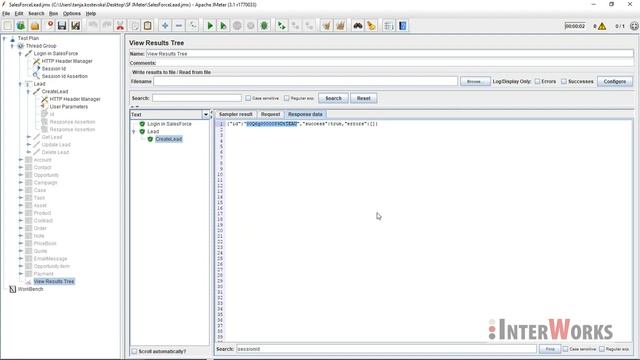The height and width of the screenshot is (360, 640).
Task: Click the Close test plan icon
Action: [50, 26]
